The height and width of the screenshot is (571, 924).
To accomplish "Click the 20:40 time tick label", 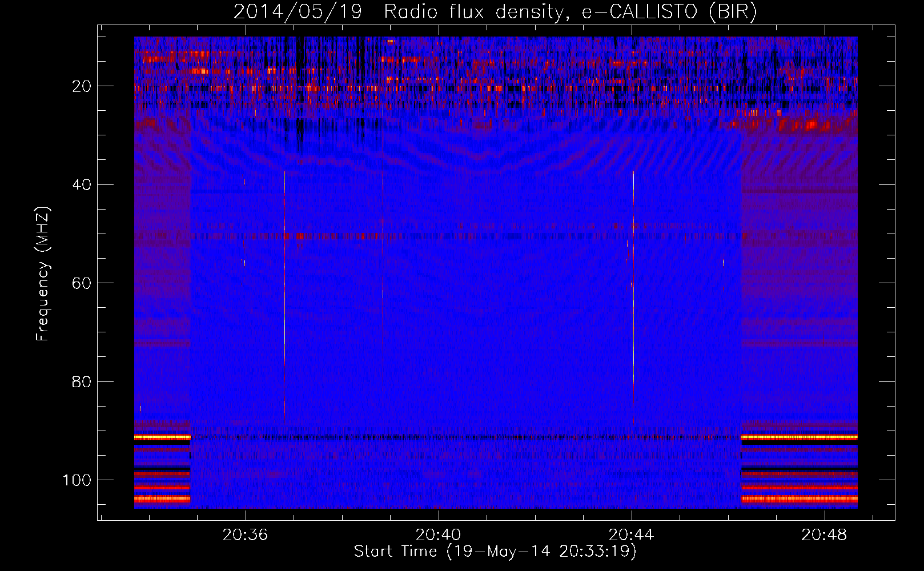I will pyautogui.click(x=438, y=535).
